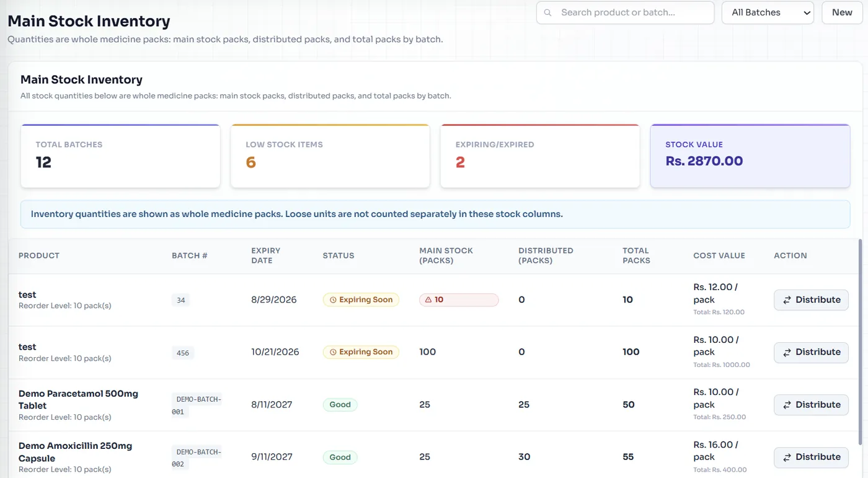Viewport: 868px width, 478px height.
Task: Focus the Search product or batch field
Action: (625, 12)
